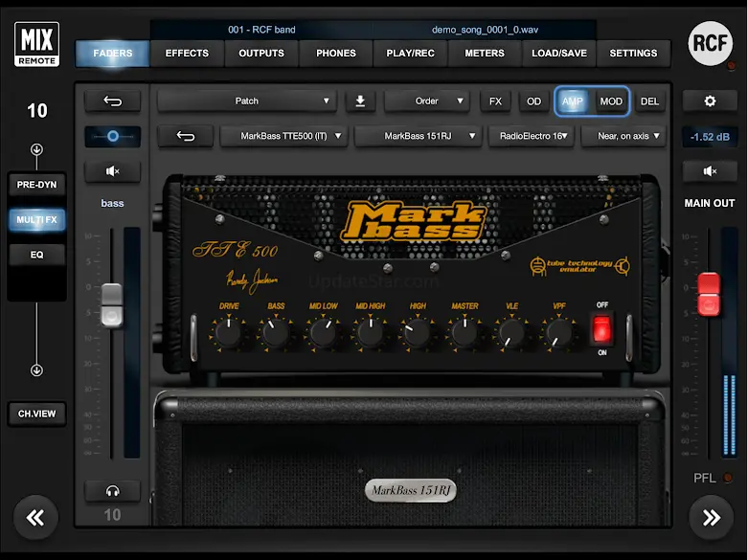The height and width of the screenshot is (560, 747).
Task: Click the MASTER knob on the amp
Action: 464,333
